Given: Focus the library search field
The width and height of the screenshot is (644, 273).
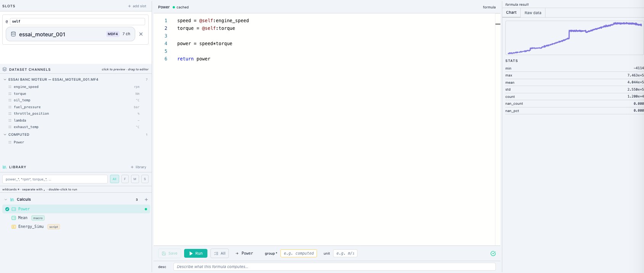Looking at the screenshot, I should 55,179.
